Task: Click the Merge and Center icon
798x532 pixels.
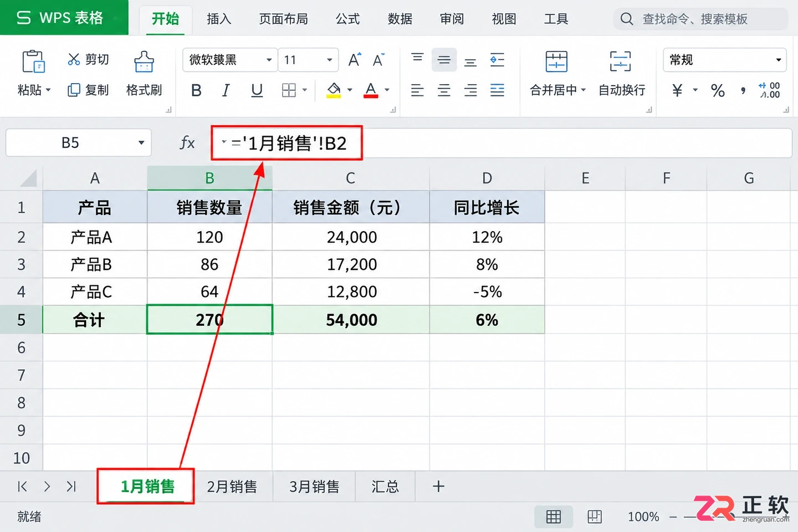Action: (556, 62)
